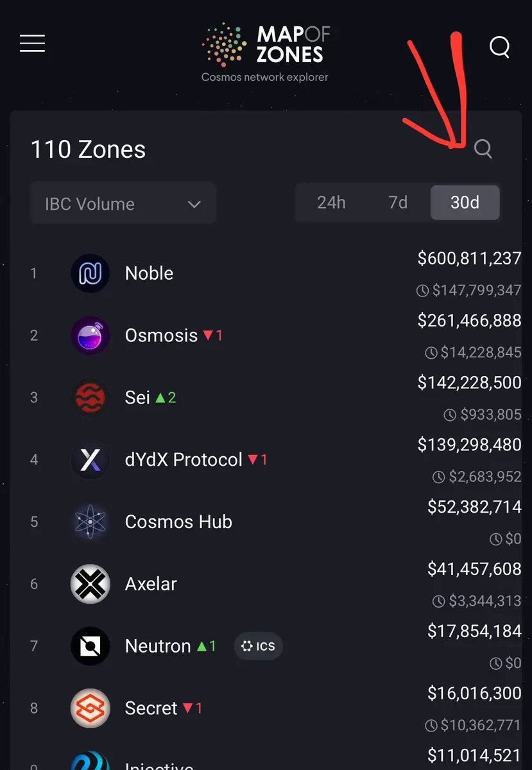Open the hamburger menu
Viewport: 532px width, 770px height.
coord(32,43)
